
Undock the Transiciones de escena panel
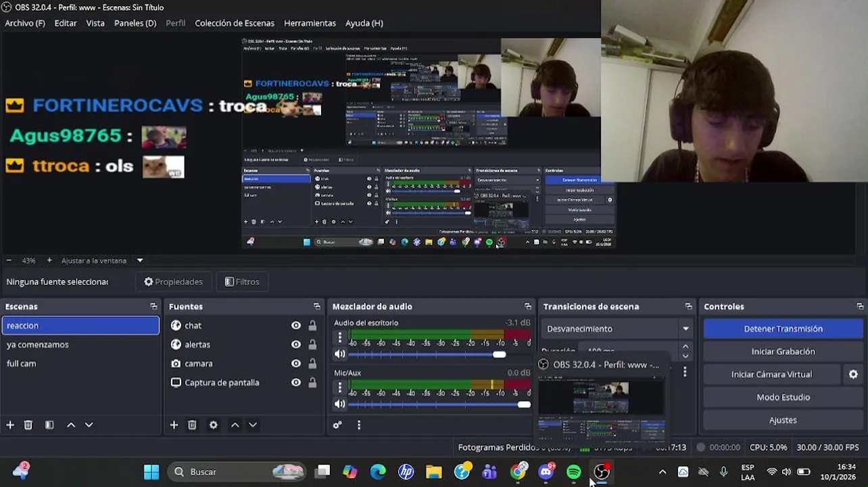point(688,306)
